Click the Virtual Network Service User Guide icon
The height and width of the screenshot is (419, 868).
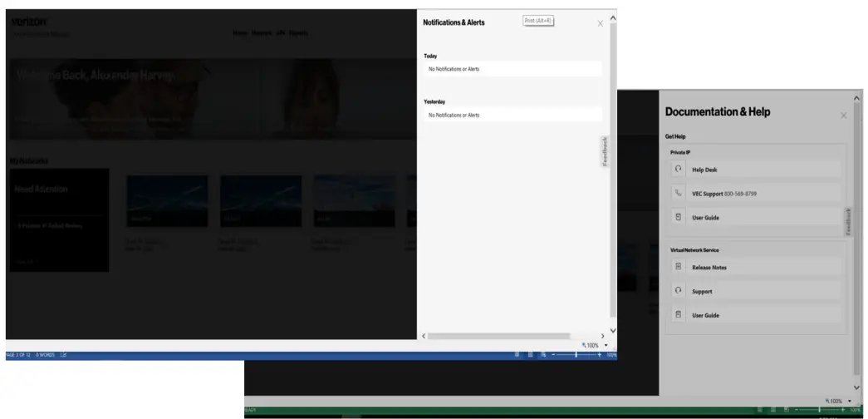[679, 314]
